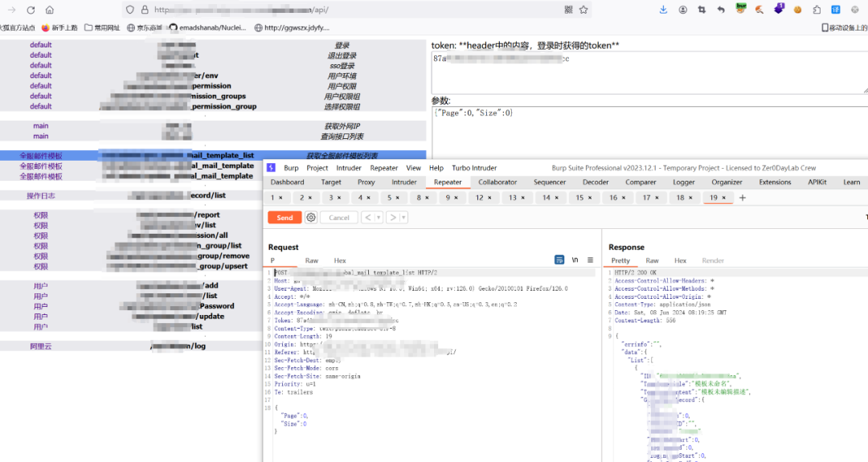
Task: Click the Cancel button in Repeater
Action: pos(339,218)
